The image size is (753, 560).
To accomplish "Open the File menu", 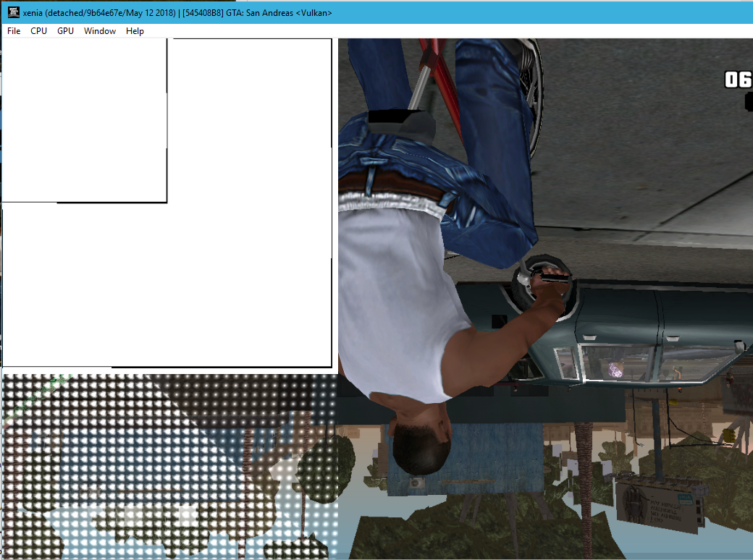I will coord(14,30).
